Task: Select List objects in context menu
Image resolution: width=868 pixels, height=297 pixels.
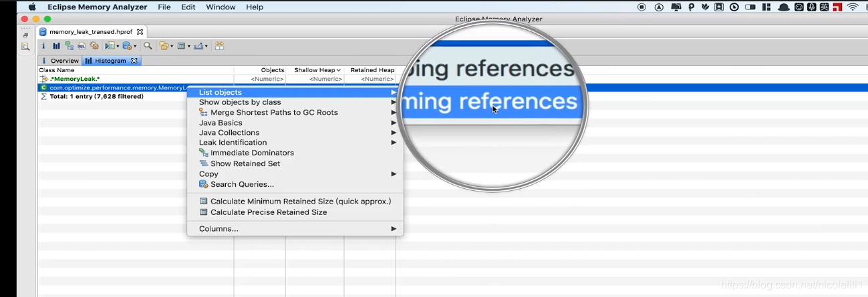Action: 295,92
